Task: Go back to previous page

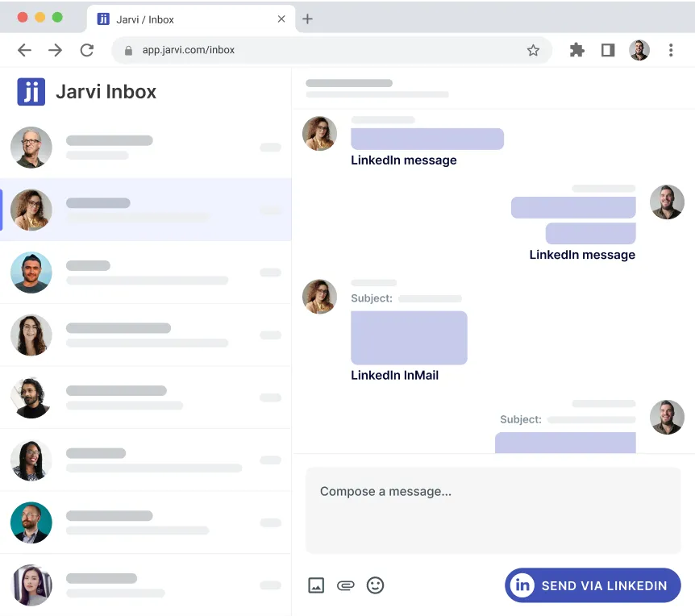Action: tap(24, 50)
